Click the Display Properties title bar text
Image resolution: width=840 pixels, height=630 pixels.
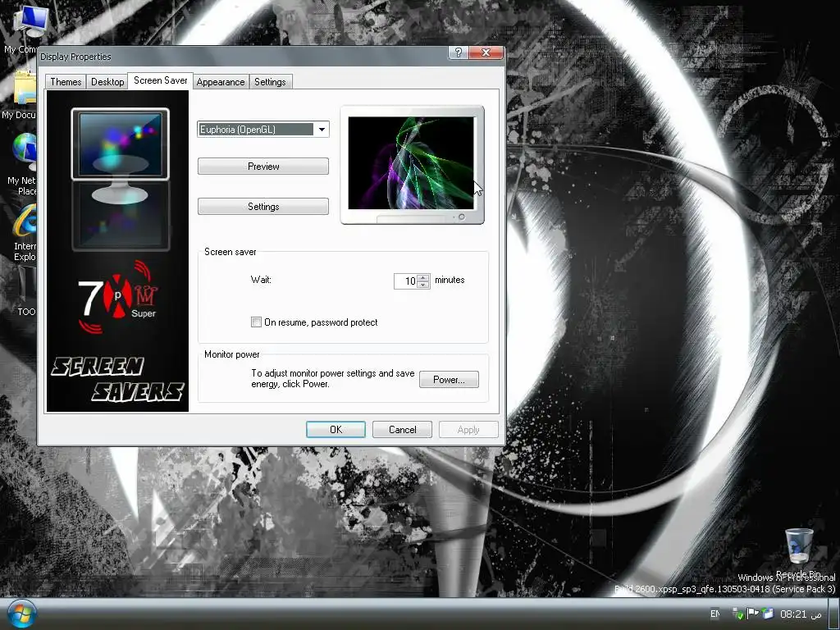(75, 57)
